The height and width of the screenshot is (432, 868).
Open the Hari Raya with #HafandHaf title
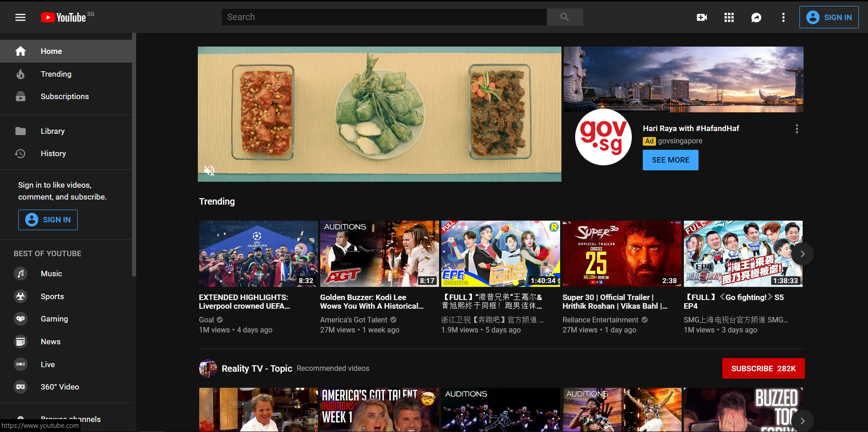691,128
